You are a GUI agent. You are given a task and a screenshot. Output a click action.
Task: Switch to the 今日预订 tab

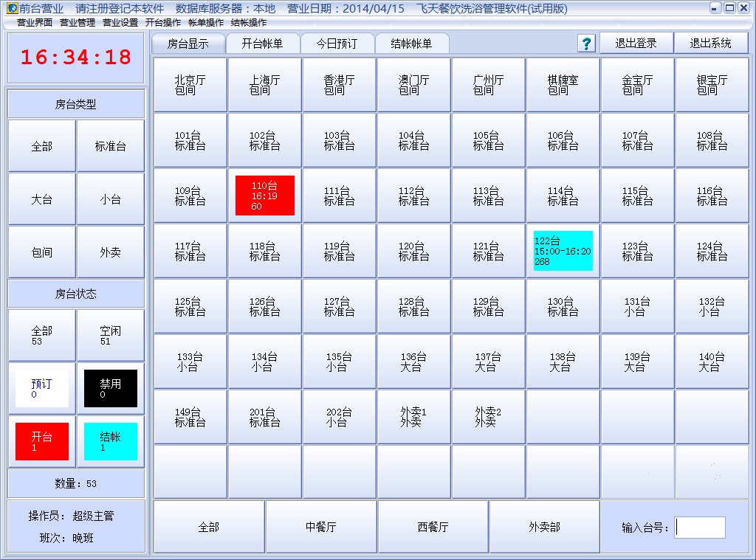[x=337, y=44]
